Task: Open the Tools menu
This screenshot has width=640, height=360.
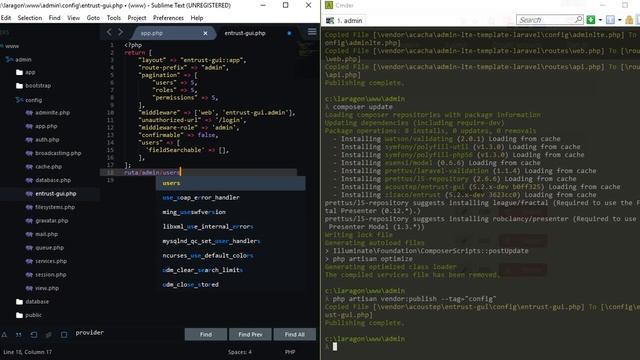Action: pyautogui.click(x=113, y=18)
